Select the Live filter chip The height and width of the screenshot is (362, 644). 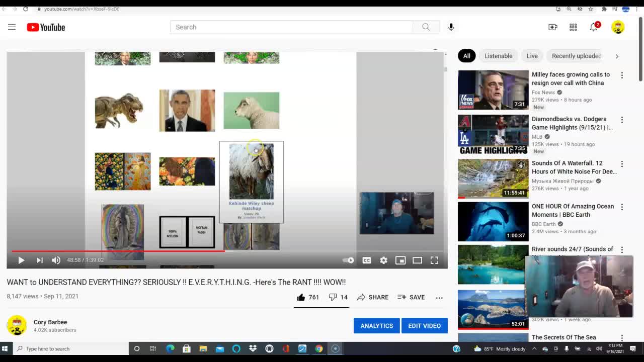coord(532,56)
